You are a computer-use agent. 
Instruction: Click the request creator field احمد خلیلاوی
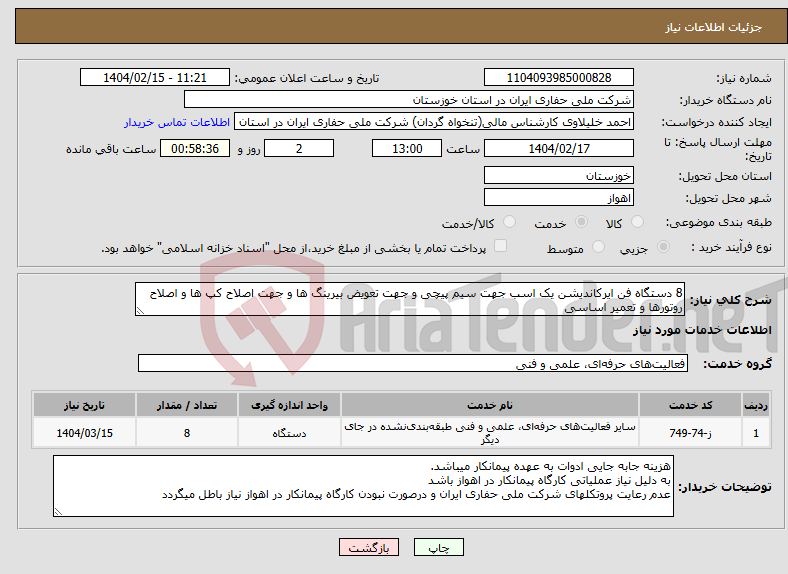coord(434,122)
